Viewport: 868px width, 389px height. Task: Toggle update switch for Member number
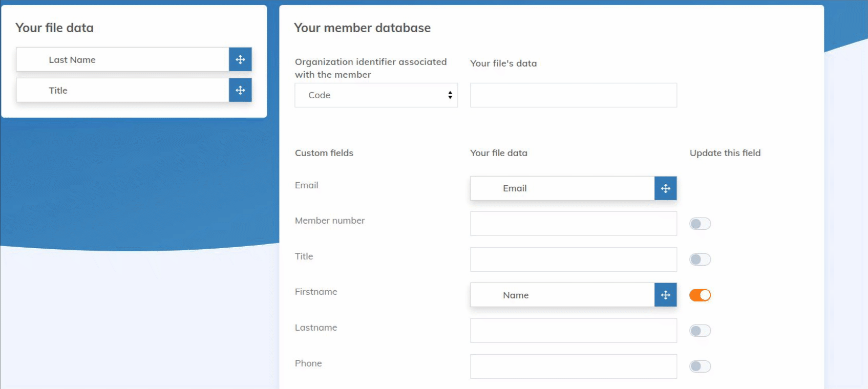pyautogui.click(x=700, y=224)
